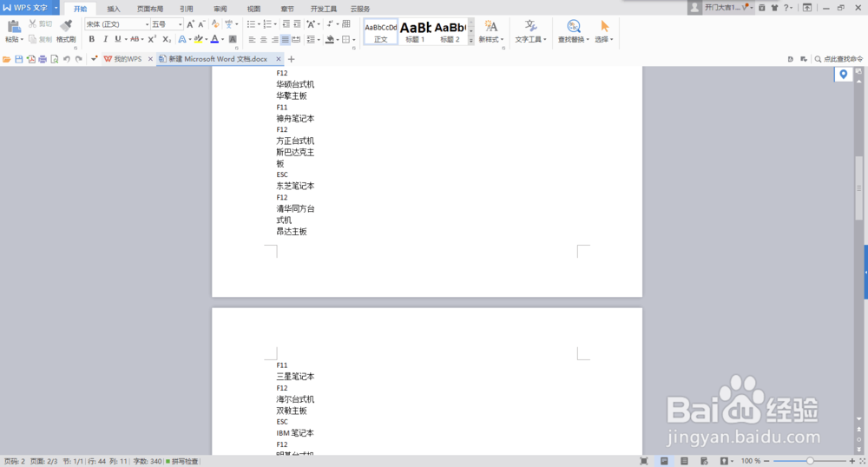This screenshot has height=467, width=868.
Task: Click the numbered list icon
Action: pos(267,23)
